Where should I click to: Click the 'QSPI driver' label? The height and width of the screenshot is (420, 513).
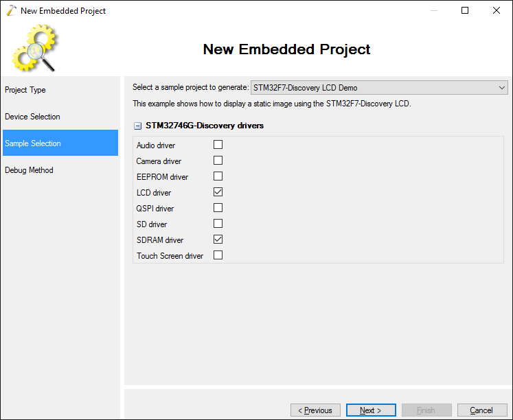point(155,209)
